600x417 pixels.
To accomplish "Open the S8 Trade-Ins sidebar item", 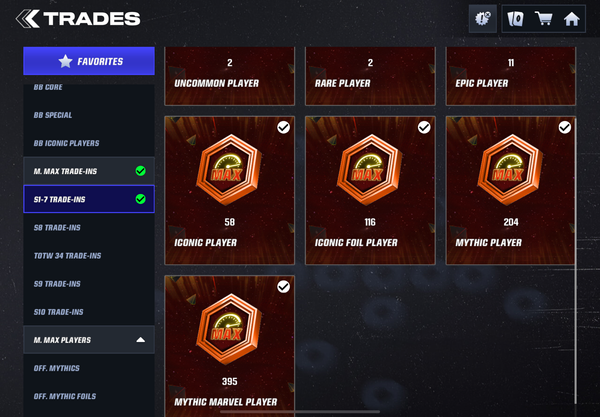I will 89,228.
